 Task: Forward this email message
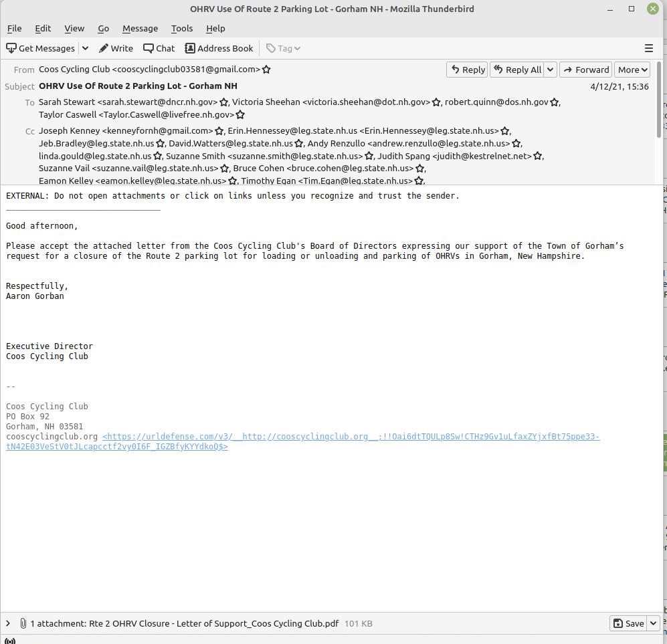coord(585,70)
